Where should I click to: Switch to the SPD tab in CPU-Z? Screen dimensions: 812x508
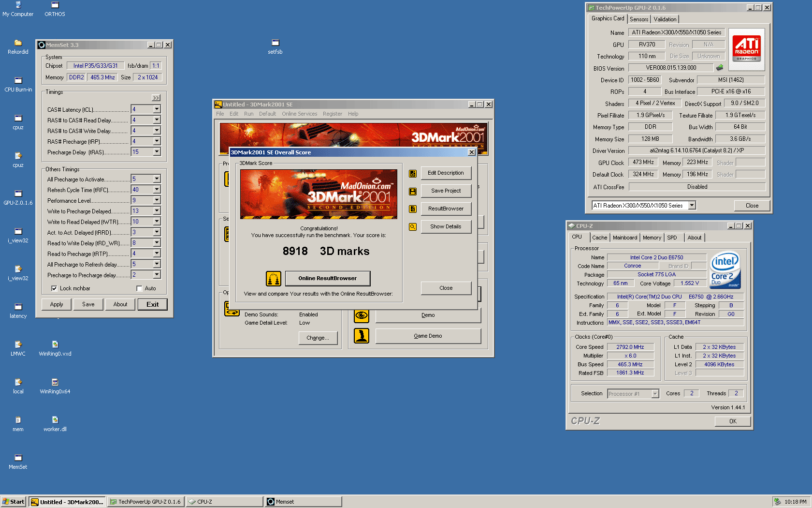(x=672, y=238)
